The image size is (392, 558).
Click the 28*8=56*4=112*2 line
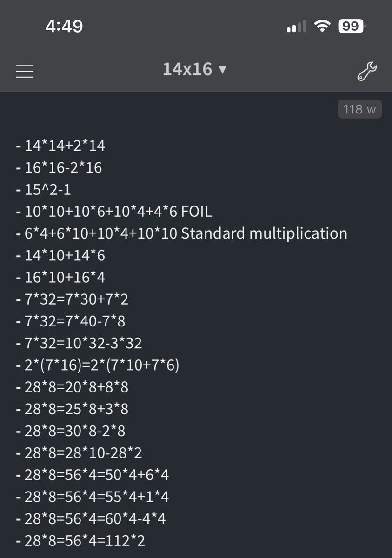tap(85, 541)
